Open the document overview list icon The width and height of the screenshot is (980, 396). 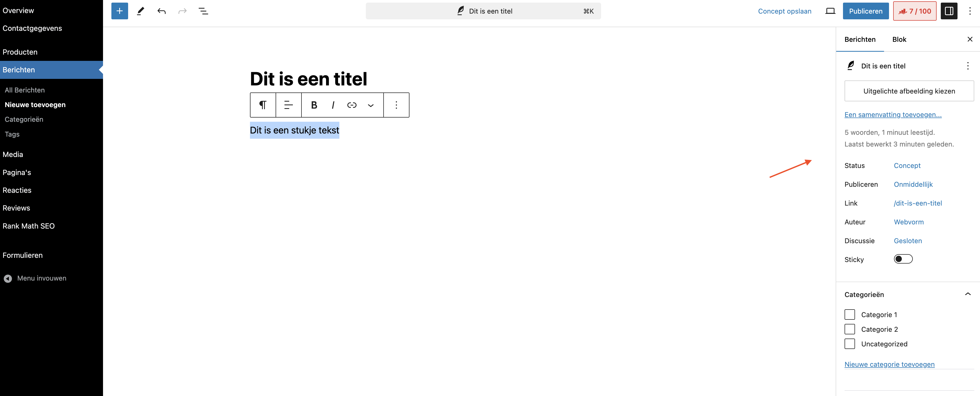[203, 11]
